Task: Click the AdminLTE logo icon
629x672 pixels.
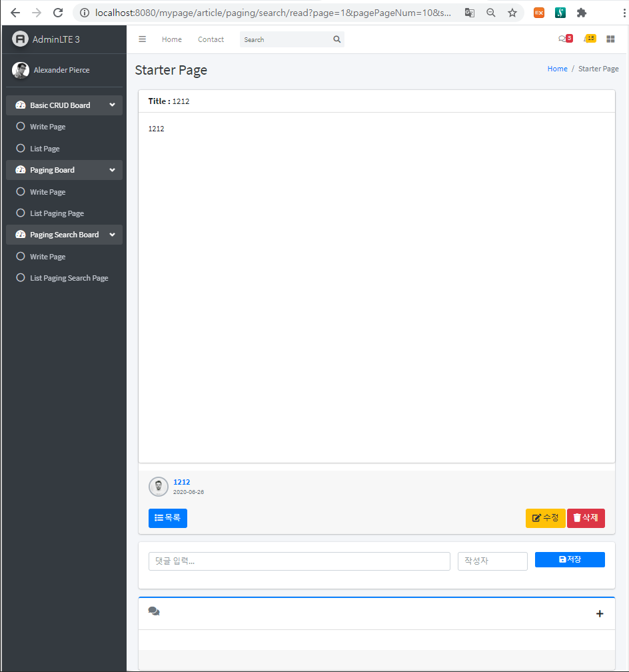Action: [20, 39]
